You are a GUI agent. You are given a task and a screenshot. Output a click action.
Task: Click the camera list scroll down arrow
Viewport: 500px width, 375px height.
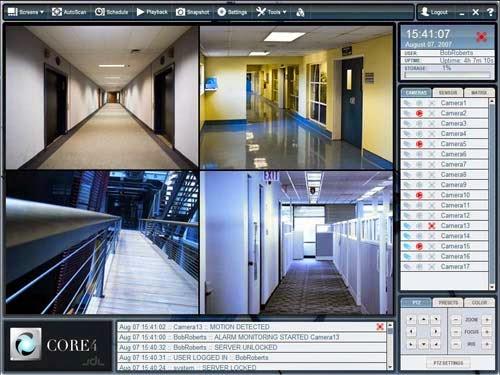tap(492, 287)
